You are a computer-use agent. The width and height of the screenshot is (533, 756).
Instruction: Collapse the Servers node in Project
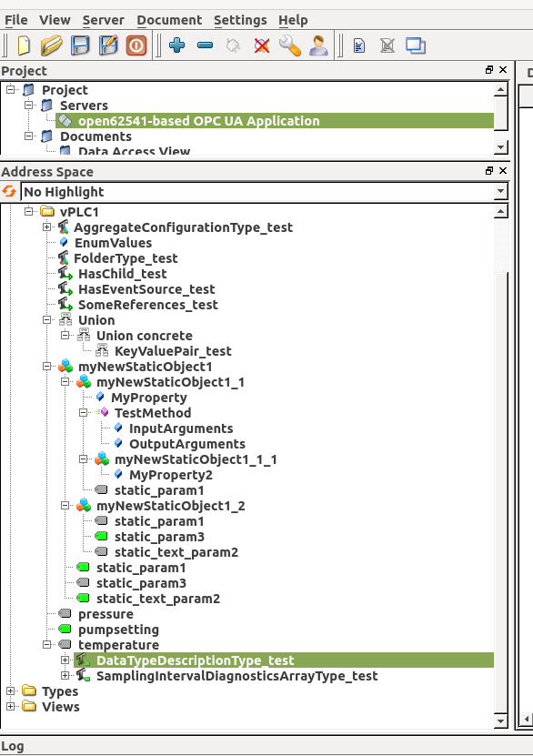click(x=29, y=105)
